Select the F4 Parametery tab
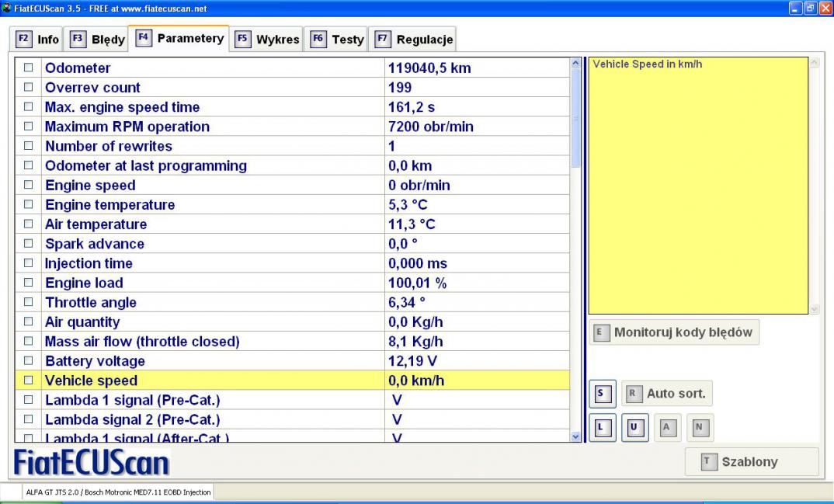The image size is (834, 504). [179, 38]
